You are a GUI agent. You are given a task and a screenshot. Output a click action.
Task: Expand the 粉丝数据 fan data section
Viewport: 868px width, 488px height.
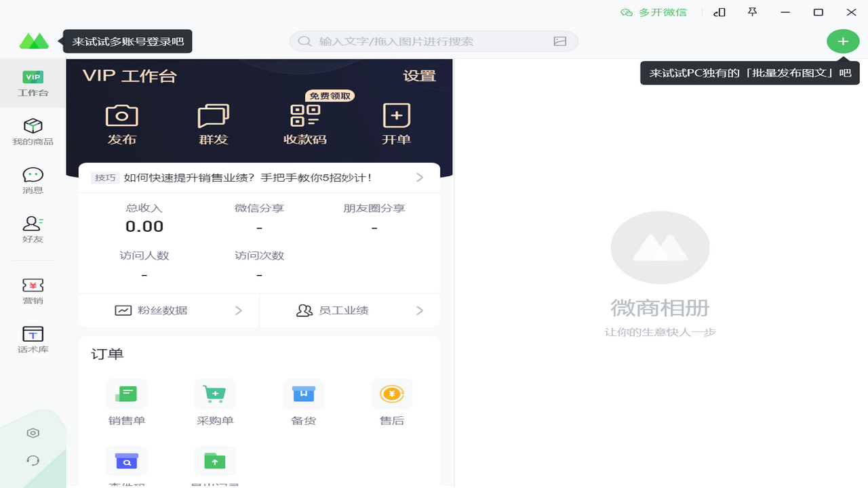(x=168, y=310)
